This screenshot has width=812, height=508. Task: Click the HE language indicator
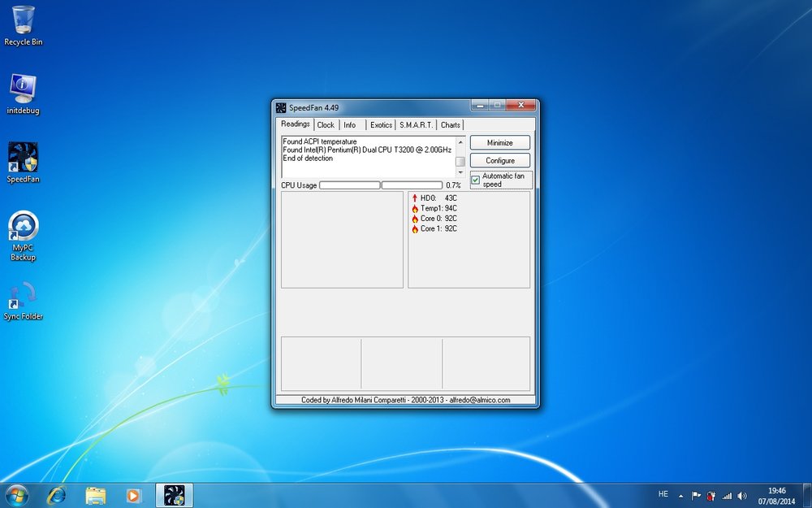pos(663,494)
